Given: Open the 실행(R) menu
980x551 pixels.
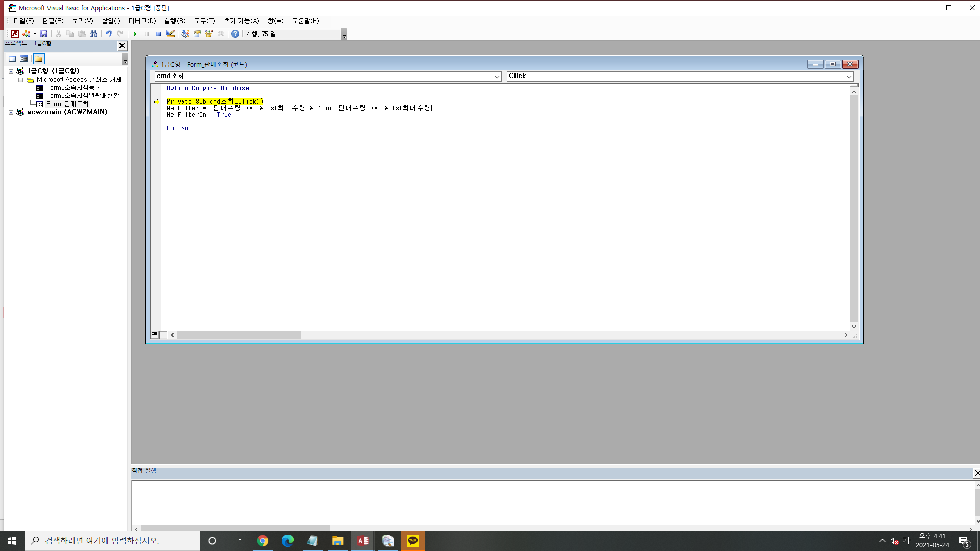Looking at the screenshot, I should pyautogui.click(x=175, y=21).
